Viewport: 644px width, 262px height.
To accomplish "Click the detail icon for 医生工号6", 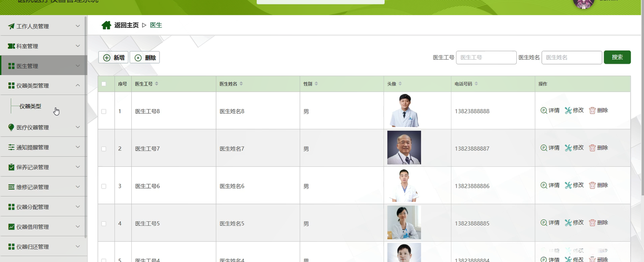I will click(544, 185).
